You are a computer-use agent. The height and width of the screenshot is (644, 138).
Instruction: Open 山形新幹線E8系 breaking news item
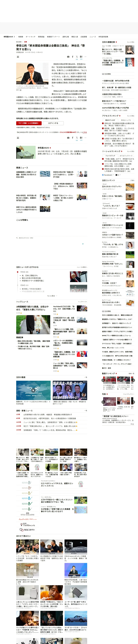pyautogui.click(x=48, y=415)
